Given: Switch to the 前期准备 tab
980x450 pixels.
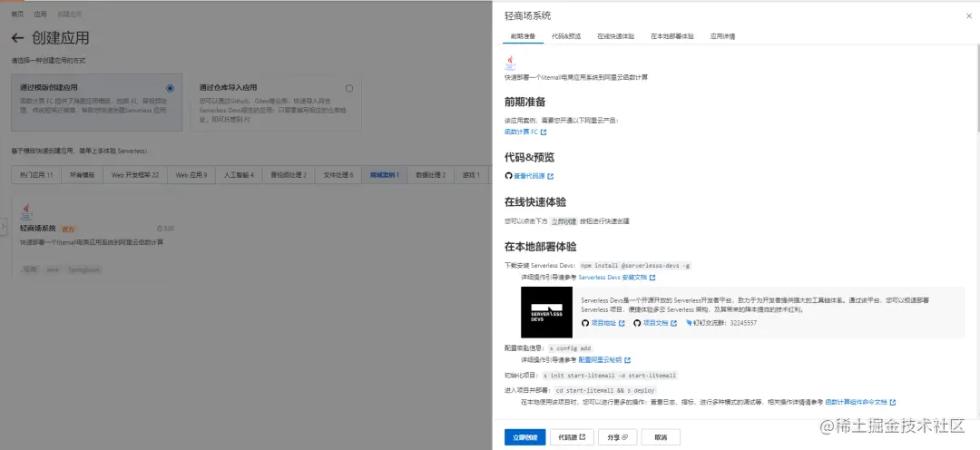Looking at the screenshot, I should click(x=523, y=36).
